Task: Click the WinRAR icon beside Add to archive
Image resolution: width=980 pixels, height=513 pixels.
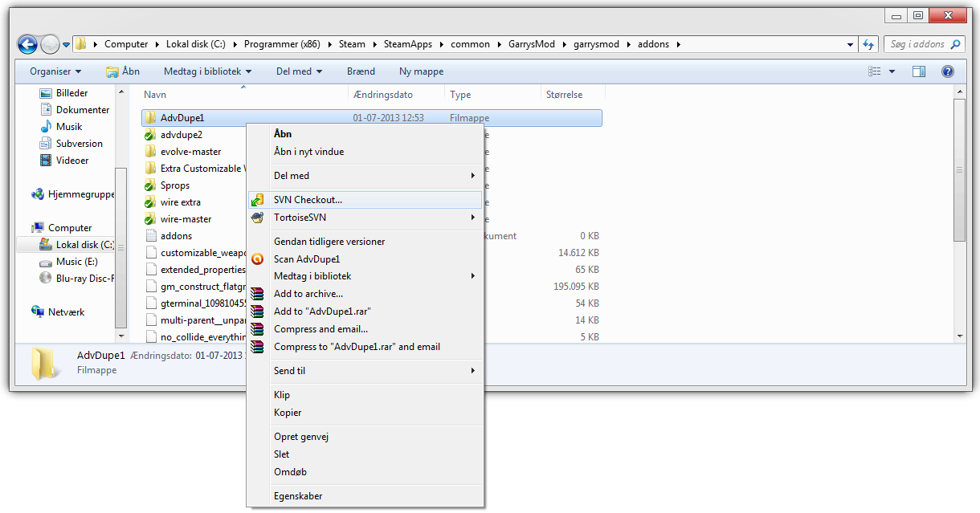Action: 257,294
